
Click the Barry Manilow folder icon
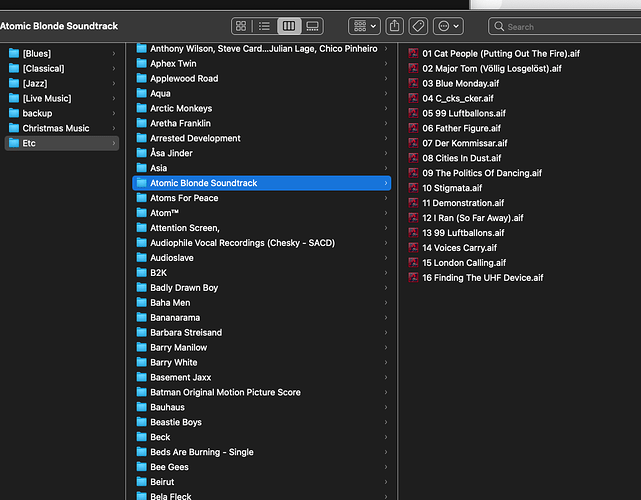click(x=141, y=348)
